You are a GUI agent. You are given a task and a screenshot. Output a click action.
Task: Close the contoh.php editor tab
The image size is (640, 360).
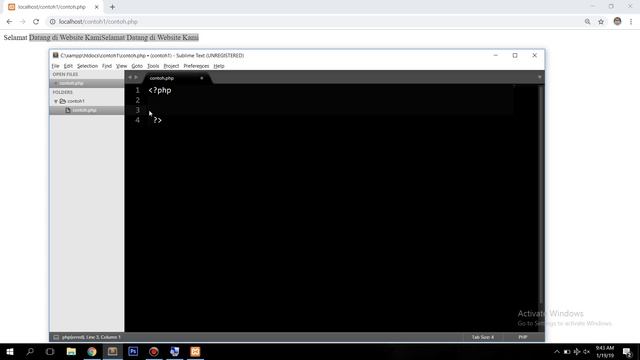pos(202,78)
